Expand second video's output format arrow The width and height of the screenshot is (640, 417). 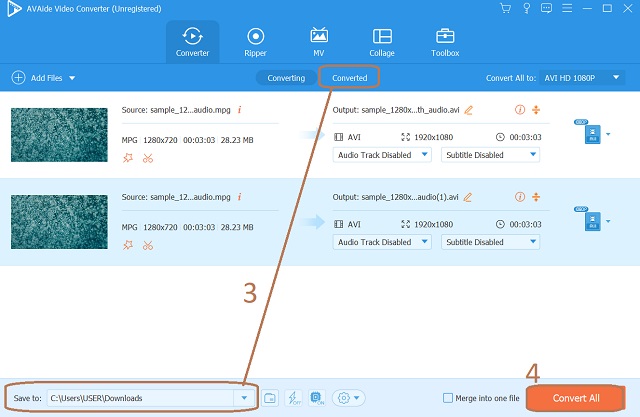608,222
